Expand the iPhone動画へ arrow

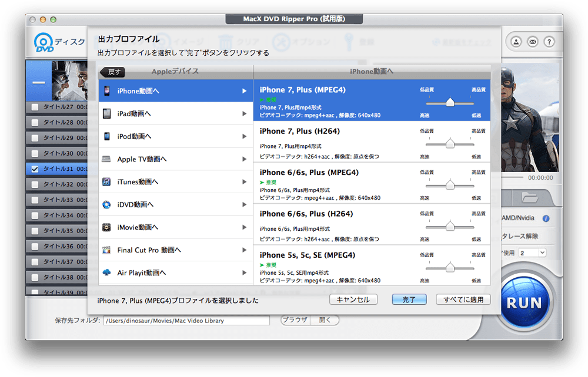pyautogui.click(x=244, y=91)
